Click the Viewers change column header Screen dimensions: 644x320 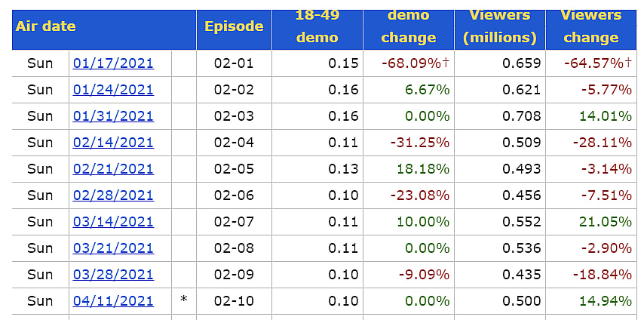[591, 26]
